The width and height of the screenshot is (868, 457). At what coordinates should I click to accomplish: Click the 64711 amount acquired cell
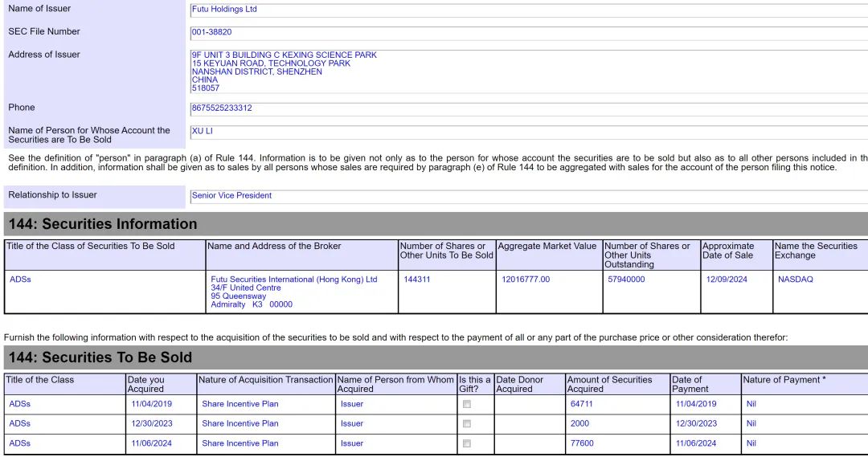coord(581,404)
